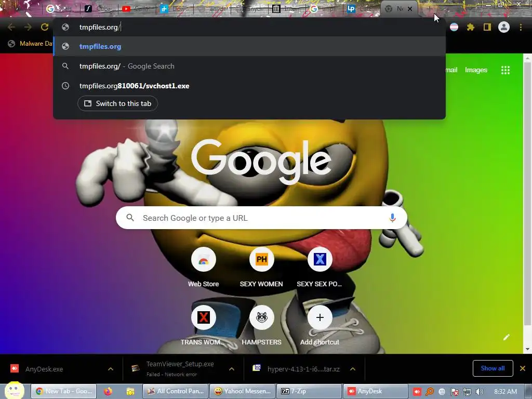Open the Yahoo! Messenger taskbar window
This screenshot has height=399, width=532.
click(242, 391)
